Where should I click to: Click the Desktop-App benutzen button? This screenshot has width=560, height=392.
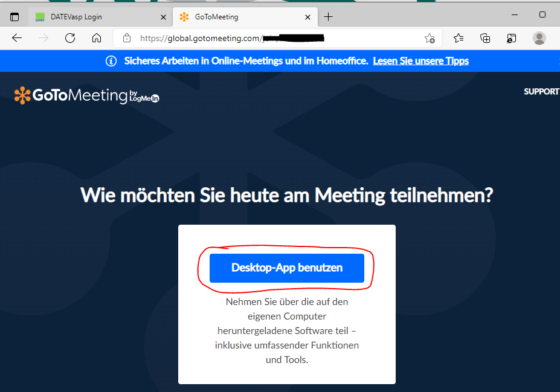tap(287, 268)
